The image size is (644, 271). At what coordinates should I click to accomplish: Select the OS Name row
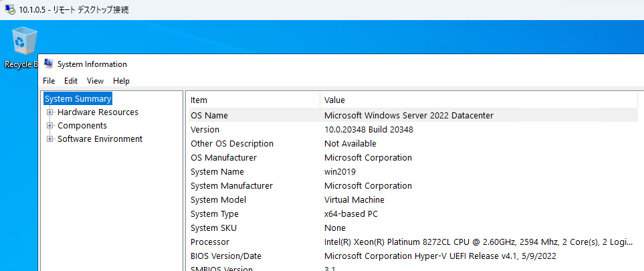point(413,116)
